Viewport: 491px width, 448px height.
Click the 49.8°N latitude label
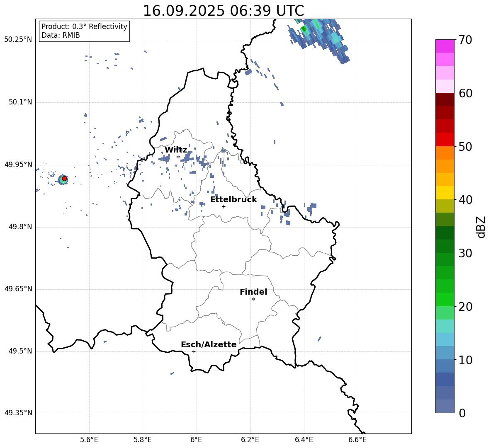(20, 227)
